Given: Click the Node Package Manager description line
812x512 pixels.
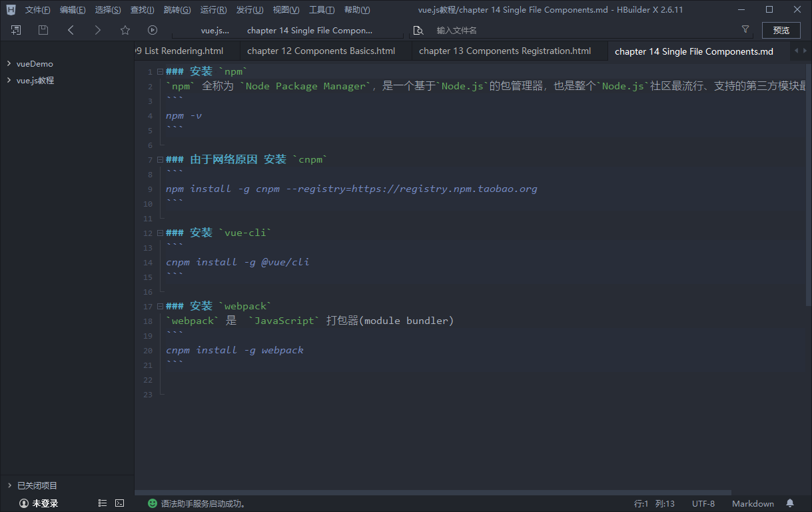Looking at the screenshot, I should pos(485,86).
